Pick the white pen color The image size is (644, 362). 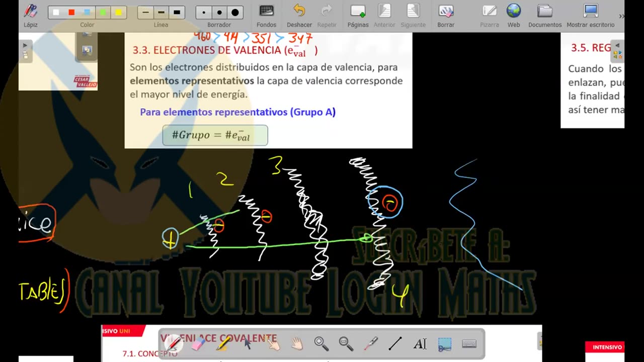(x=56, y=13)
